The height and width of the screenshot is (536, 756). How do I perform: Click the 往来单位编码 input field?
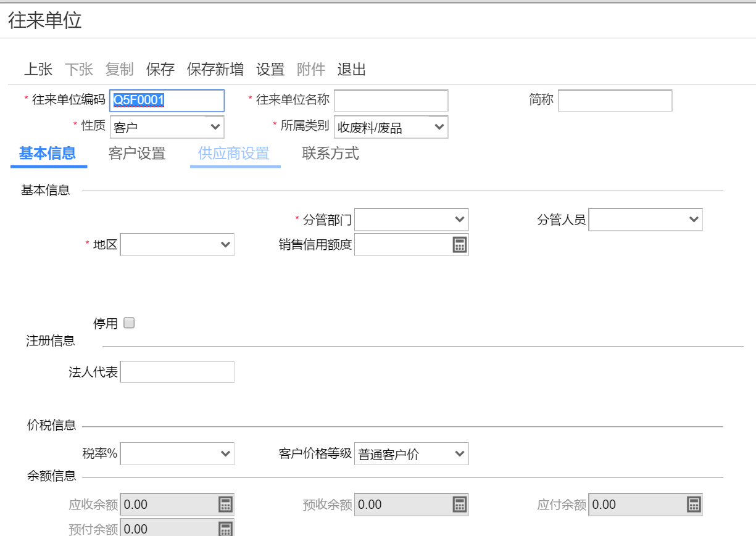[167, 101]
